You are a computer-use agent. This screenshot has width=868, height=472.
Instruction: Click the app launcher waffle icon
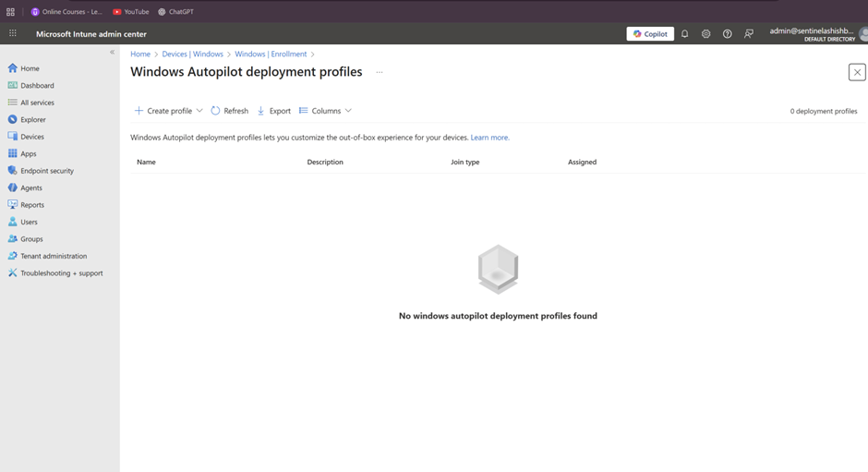pyautogui.click(x=13, y=33)
